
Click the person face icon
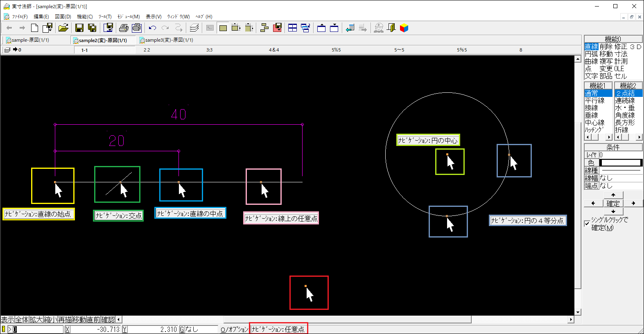379,28
